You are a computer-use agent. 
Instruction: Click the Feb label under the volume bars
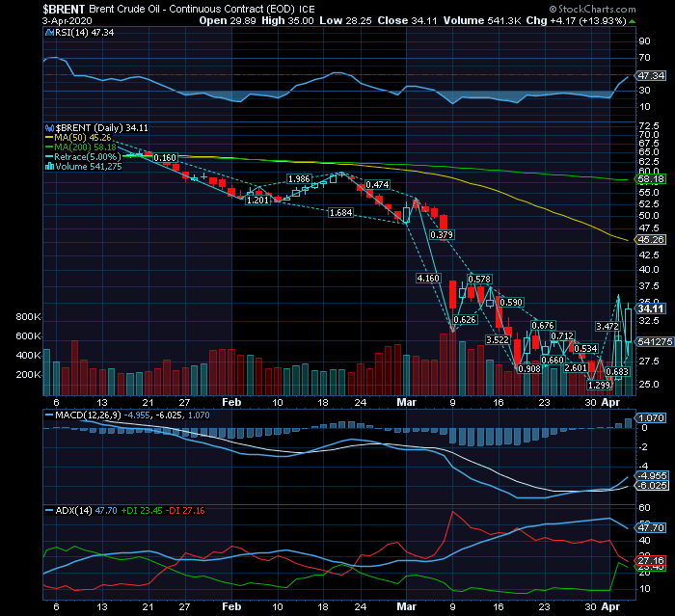pos(231,402)
